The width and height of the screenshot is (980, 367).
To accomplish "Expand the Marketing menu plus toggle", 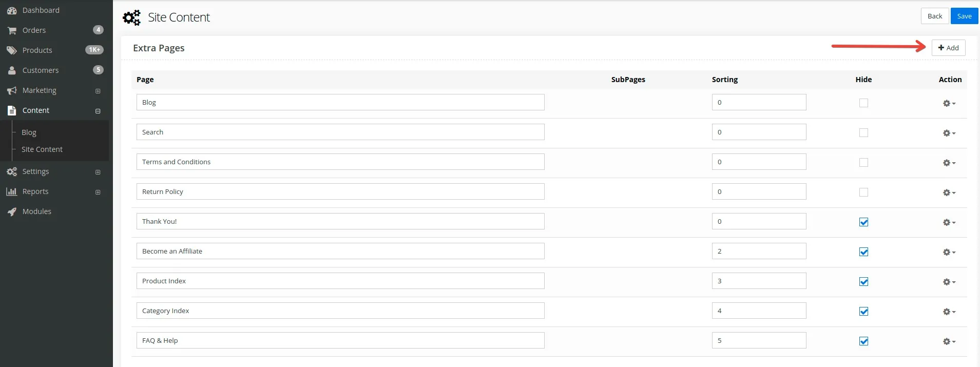I will [98, 91].
